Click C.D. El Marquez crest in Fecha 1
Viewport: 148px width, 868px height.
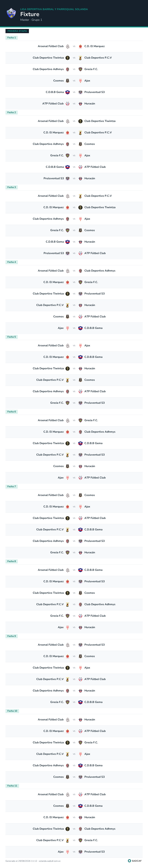(x=80, y=46)
